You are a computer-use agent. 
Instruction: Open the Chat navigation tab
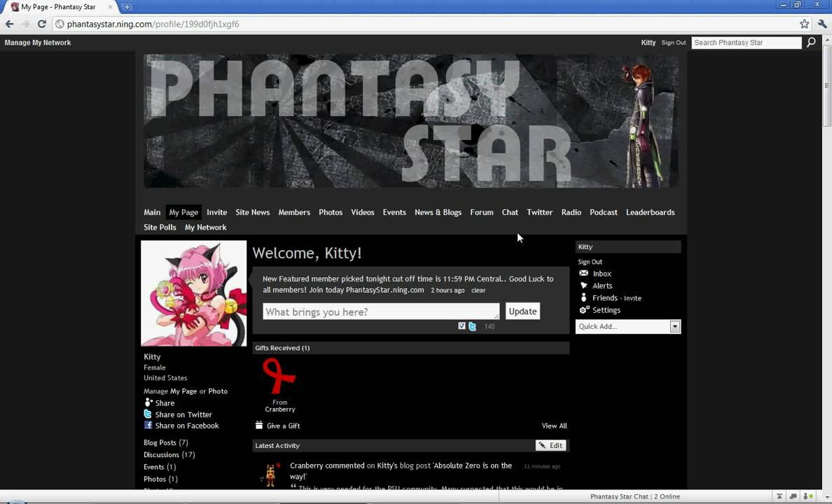510,212
